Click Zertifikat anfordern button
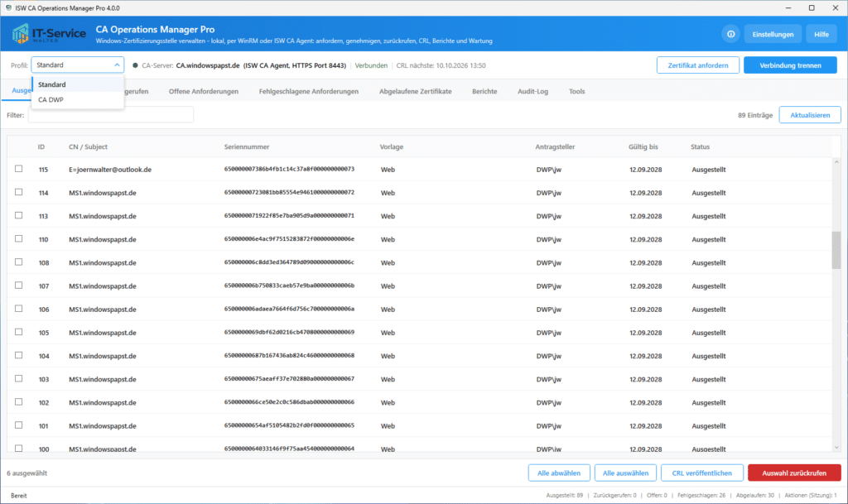The image size is (848, 504). (x=697, y=65)
